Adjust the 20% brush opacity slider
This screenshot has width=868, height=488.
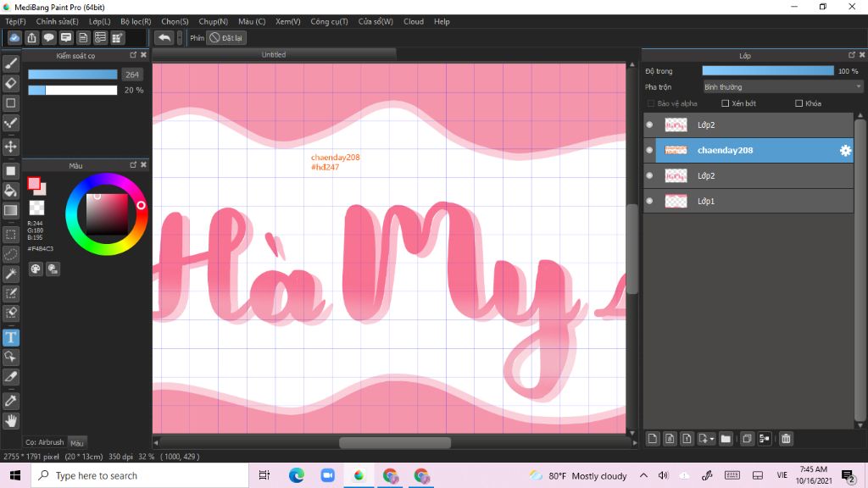tap(73, 90)
